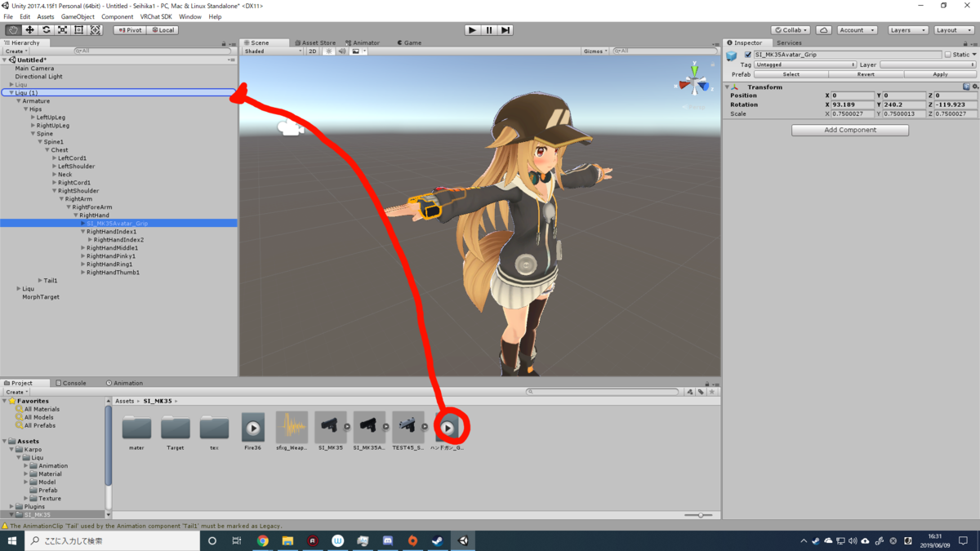
Task: Click the Pause button
Action: point(489,30)
